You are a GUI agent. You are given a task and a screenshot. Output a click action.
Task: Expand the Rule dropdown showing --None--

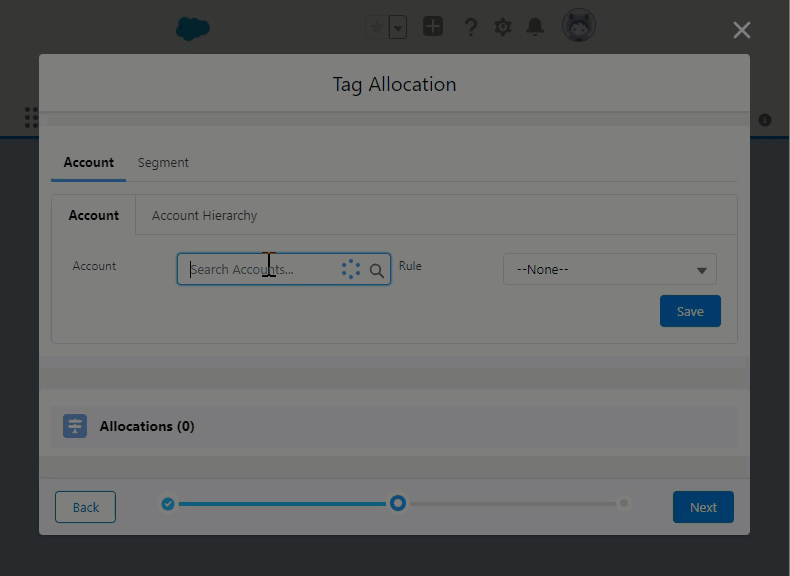click(x=609, y=269)
